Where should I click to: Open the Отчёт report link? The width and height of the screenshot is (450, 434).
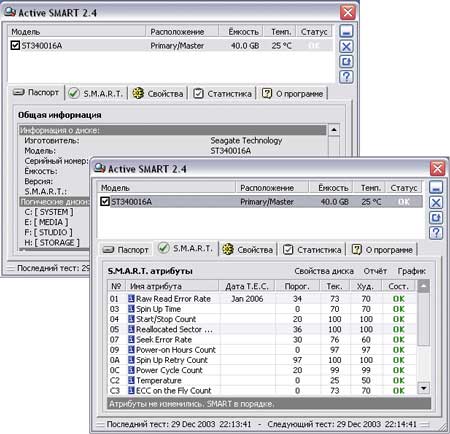[x=375, y=271]
